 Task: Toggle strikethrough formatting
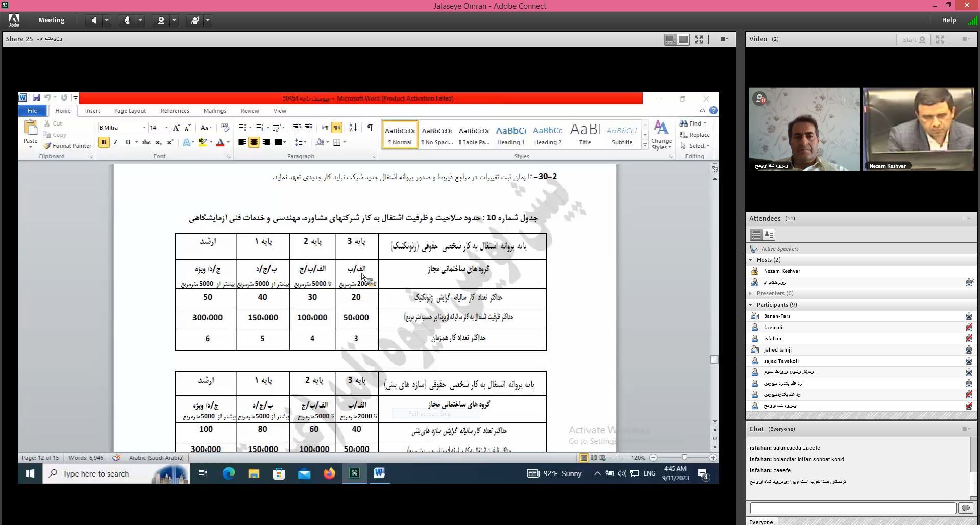coord(146,142)
